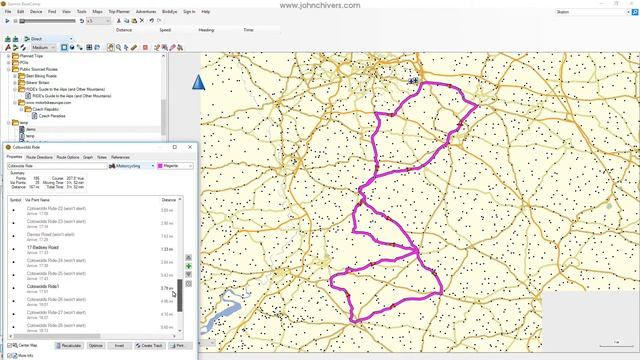Click the Cut icon in toolbar
This screenshot has width=640, height=360.
[119, 21]
